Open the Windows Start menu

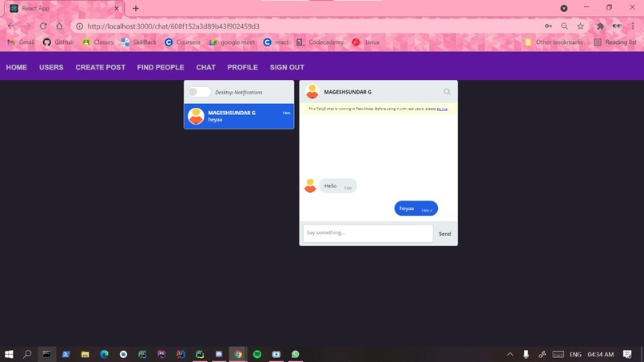point(9,354)
